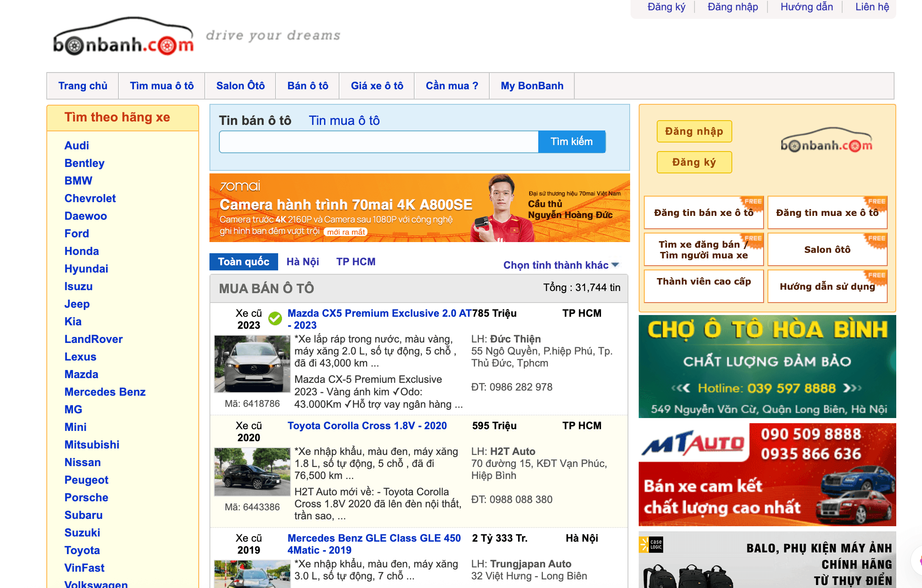Select Kia in brand list
The height and width of the screenshot is (588, 922).
[73, 321]
